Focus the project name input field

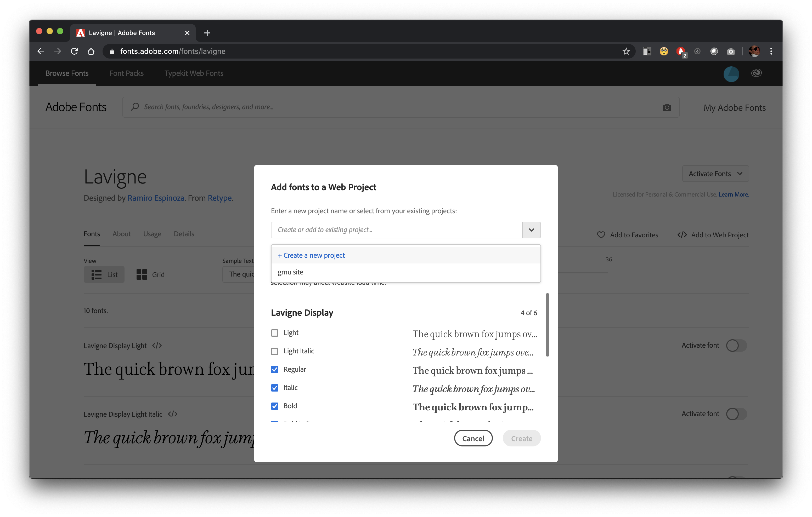[x=397, y=230]
